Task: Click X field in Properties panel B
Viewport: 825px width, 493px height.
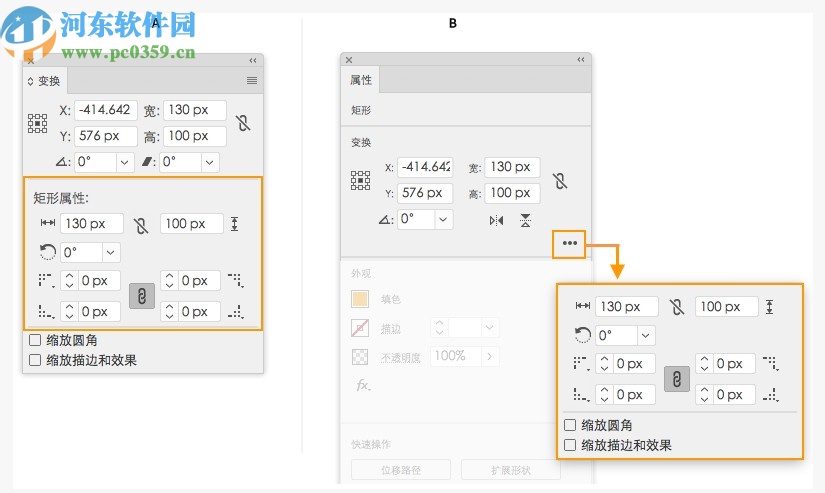Action: 425,167
